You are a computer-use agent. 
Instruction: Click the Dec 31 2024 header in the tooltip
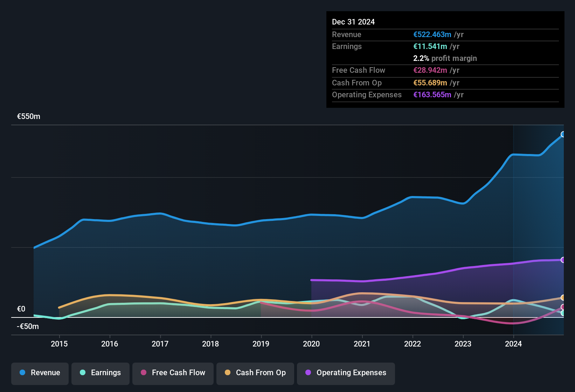353,22
